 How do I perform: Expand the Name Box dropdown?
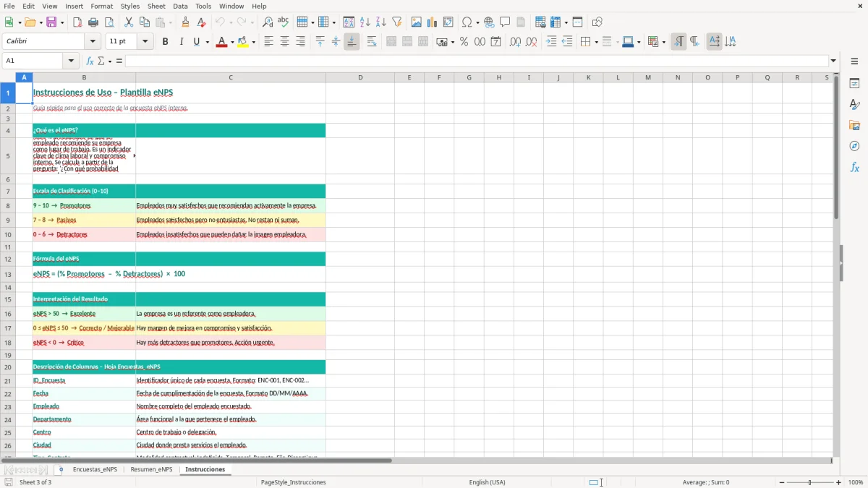point(71,61)
